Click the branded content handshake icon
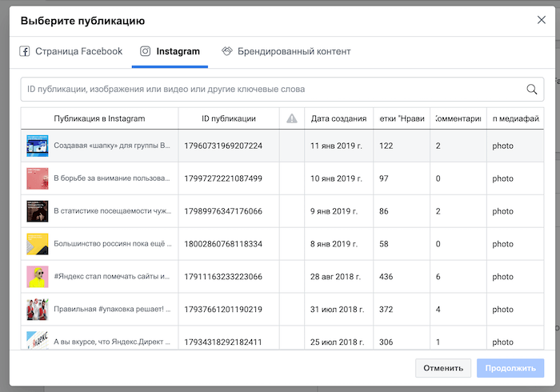 click(226, 51)
